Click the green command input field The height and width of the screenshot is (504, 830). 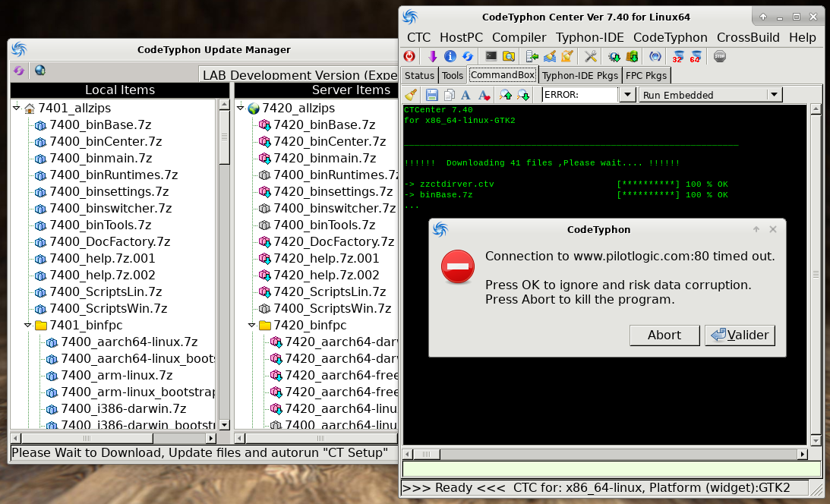click(611, 468)
